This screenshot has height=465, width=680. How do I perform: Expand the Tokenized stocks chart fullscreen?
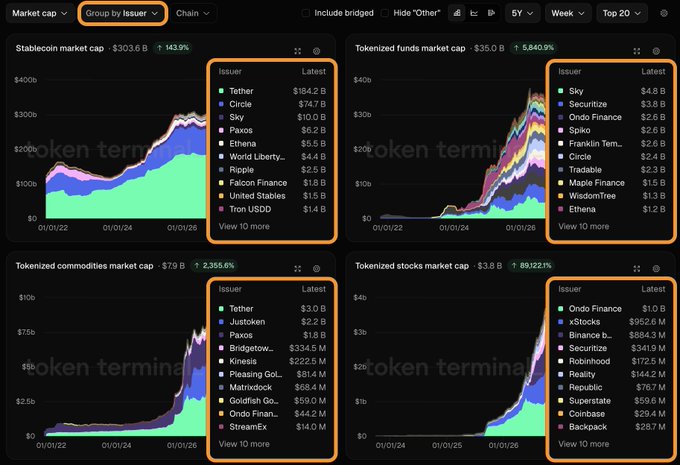tap(637, 269)
